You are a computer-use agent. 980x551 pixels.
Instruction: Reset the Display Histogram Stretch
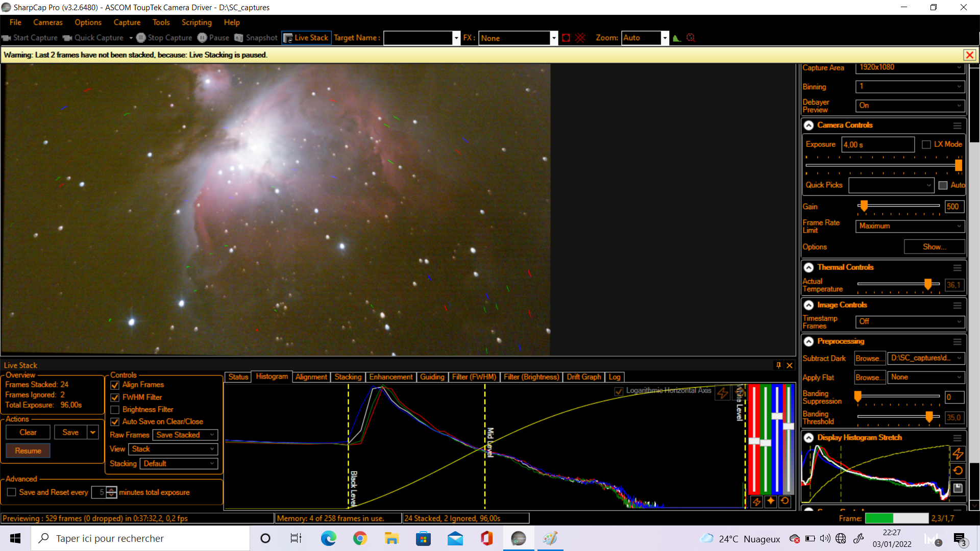(x=958, y=470)
